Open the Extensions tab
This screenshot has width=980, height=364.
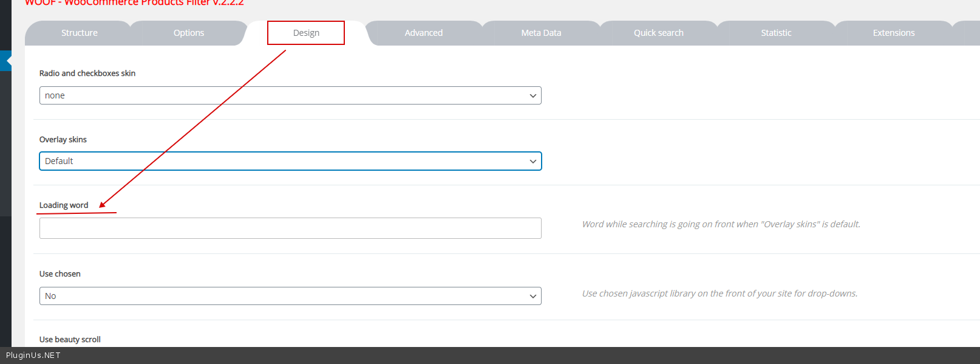pyautogui.click(x=893, y=33)
